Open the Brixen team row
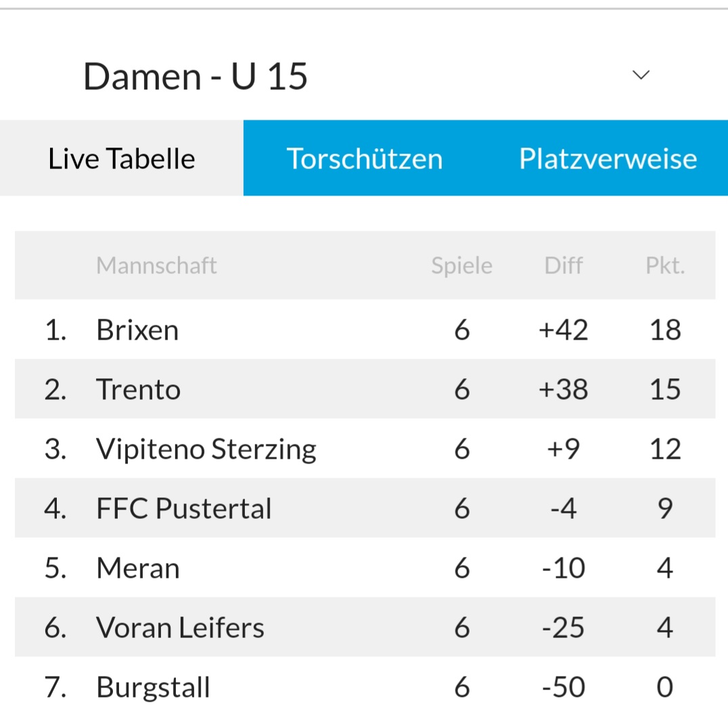 pos(138,330)
